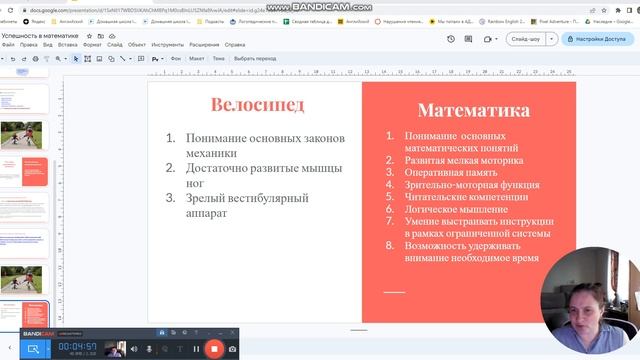Star the presentation next to its title
This screenshot has width=640, height=360.
(x=89, y=36)
